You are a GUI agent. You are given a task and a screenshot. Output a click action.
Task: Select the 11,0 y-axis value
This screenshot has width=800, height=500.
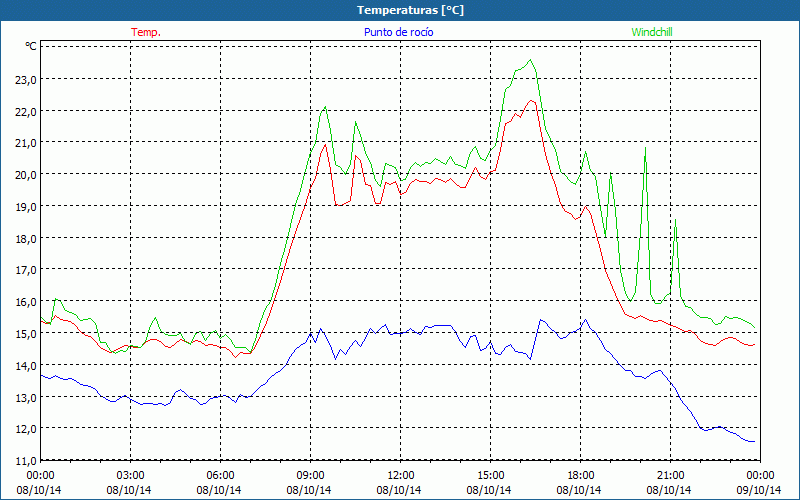pos(26,461)
